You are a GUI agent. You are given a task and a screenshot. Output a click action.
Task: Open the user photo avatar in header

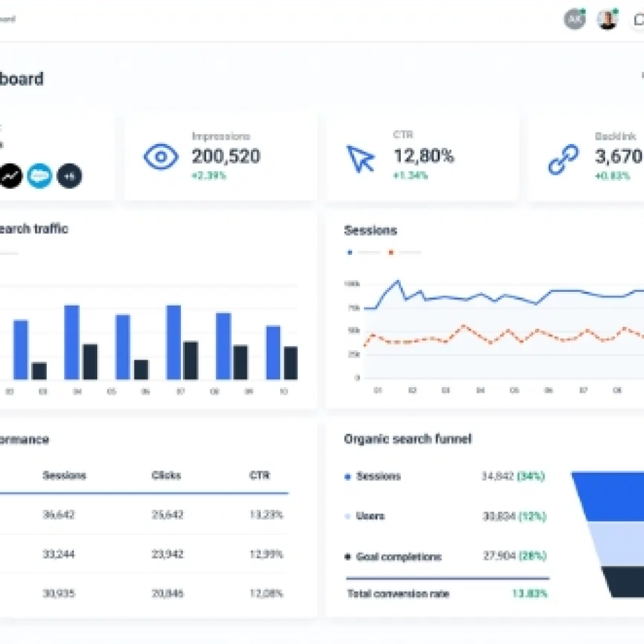click(x=607, y=19)
